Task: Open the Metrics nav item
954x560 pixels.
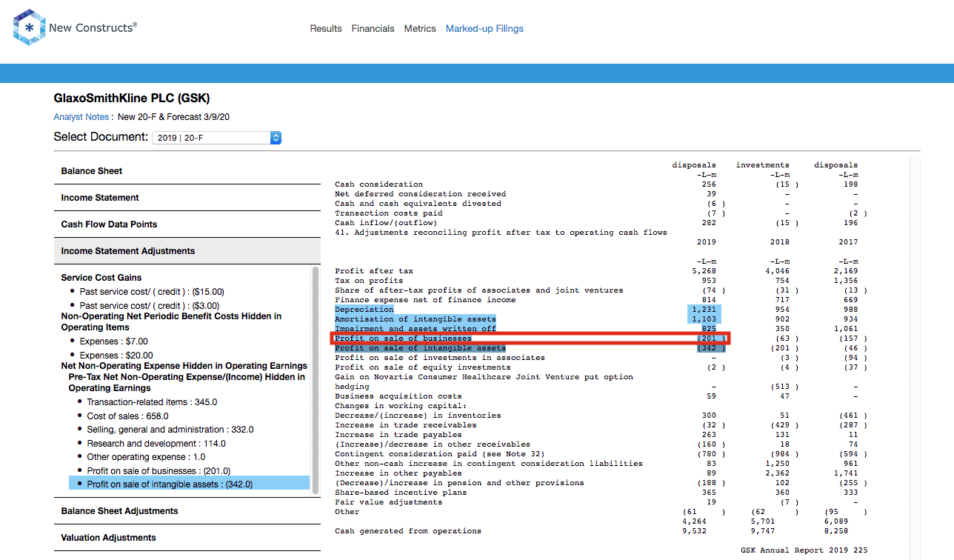Action: tap(420, 29)
